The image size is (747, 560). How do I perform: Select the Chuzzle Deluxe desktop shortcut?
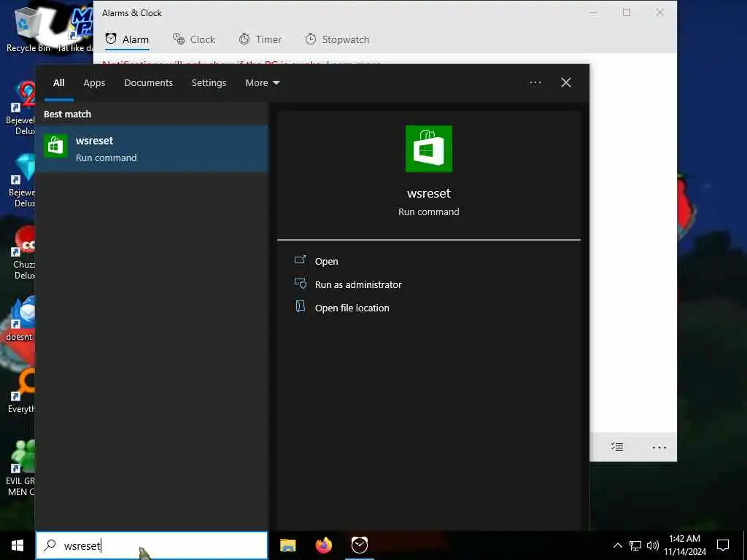click(x=23, y=253)
